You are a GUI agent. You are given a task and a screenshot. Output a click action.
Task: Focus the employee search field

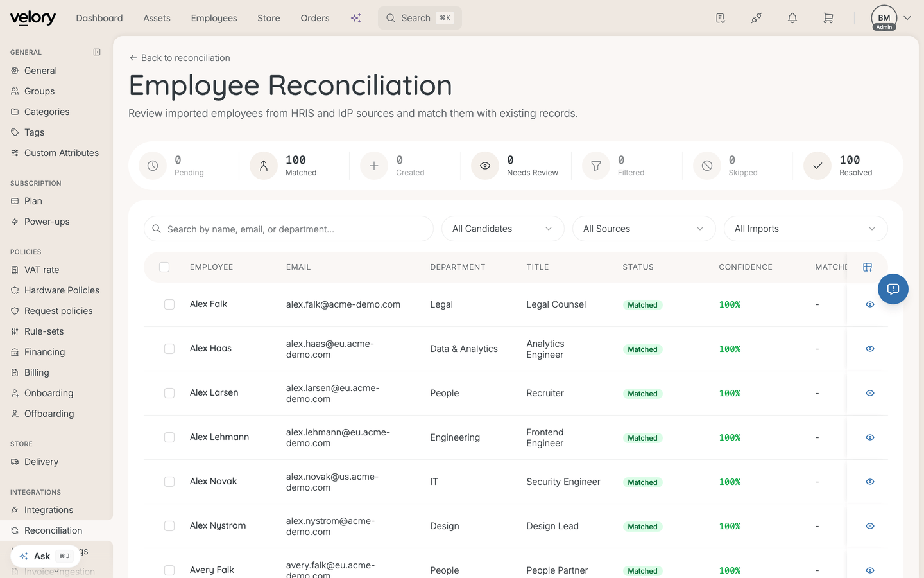coord(289,229)
